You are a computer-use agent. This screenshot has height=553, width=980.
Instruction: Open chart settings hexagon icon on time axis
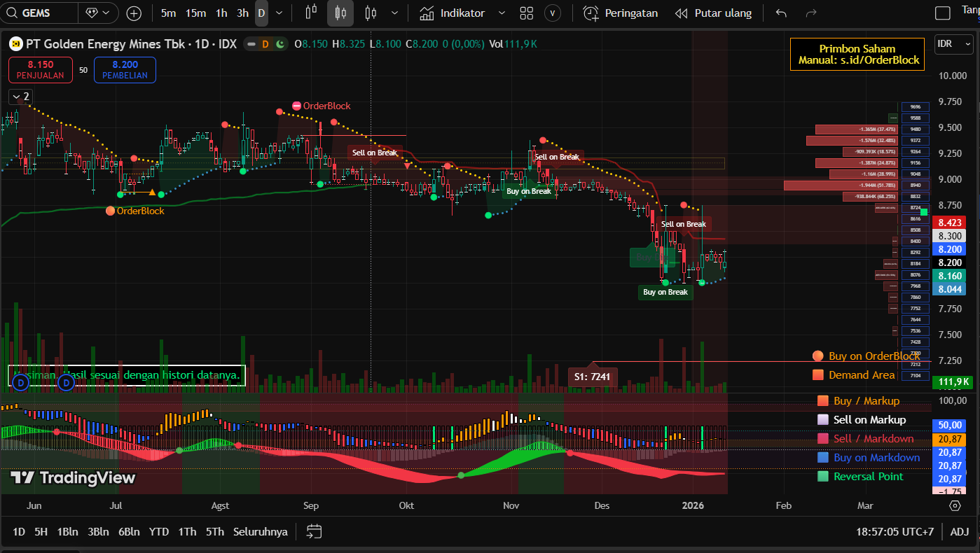click(955, 505)
